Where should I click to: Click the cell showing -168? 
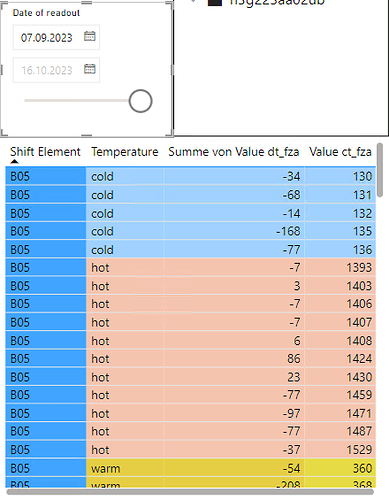tap(288, 231)
